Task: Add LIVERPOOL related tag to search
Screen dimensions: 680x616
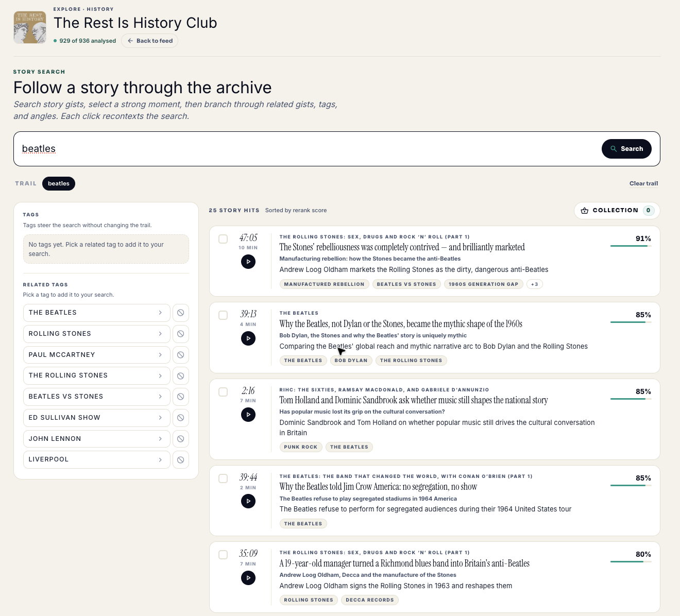Action: [96, 459]
